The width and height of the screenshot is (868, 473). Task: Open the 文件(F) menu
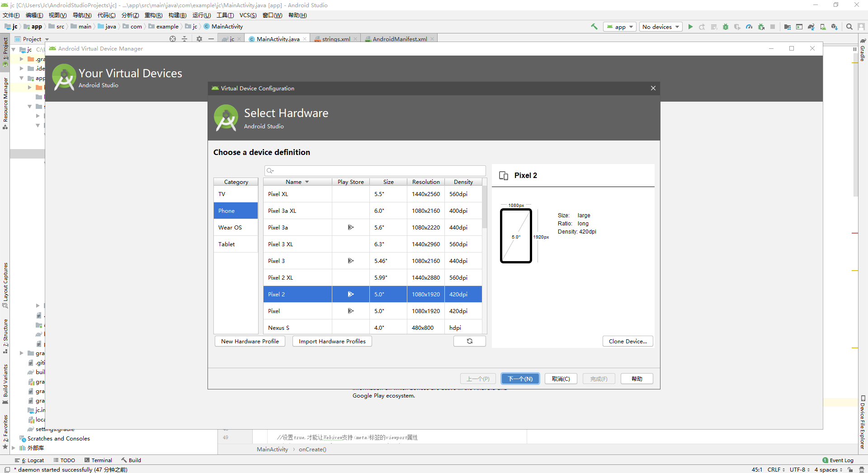tap(11, 15)
